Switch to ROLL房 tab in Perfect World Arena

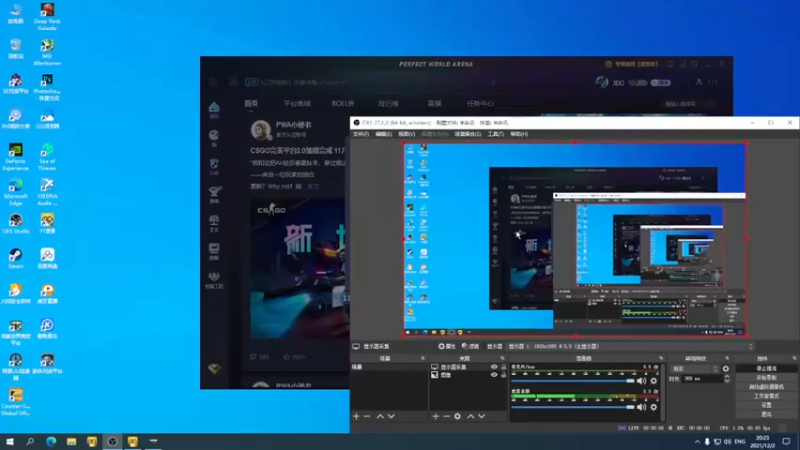pos(343,104)
